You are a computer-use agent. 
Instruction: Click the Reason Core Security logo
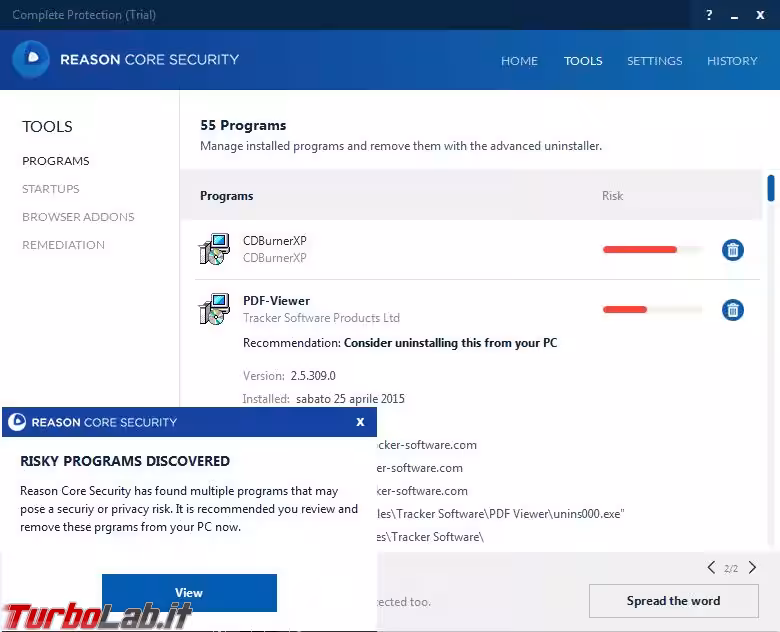tap(31, 60)
